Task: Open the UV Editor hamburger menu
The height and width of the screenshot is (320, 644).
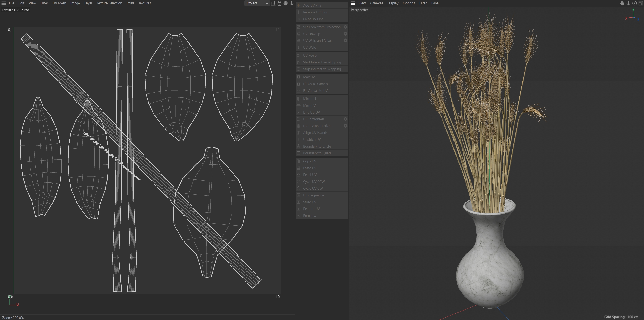Action: (4, 3)
